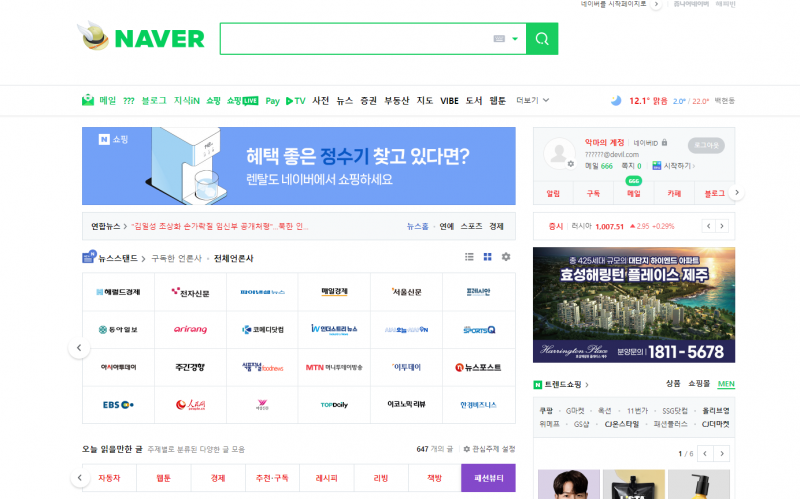The image size is (800, 499).
Task: Open Newsstand settings gear
Action: pyautogui.click(x=506, y=257)
